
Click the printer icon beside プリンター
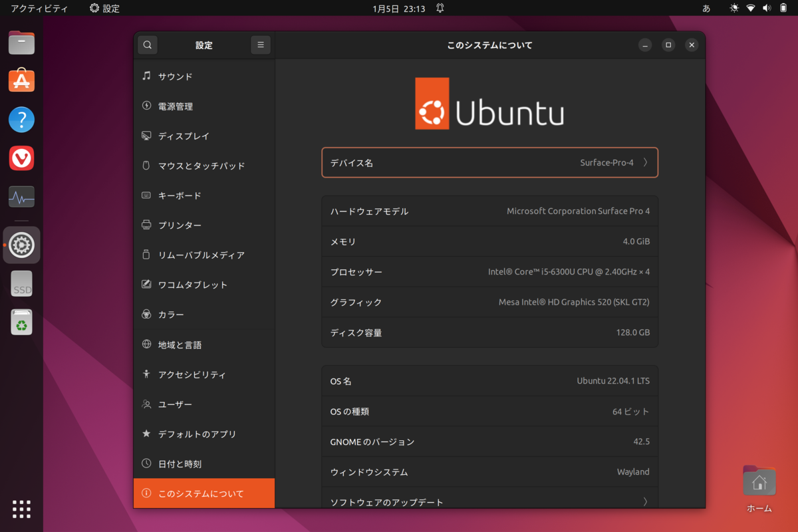point(146,225)
